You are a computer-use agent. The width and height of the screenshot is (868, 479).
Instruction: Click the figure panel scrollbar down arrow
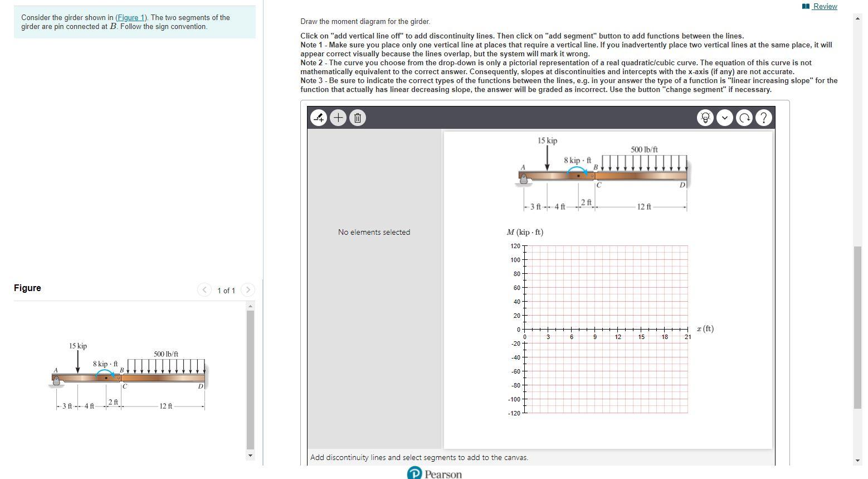[250, 456]
